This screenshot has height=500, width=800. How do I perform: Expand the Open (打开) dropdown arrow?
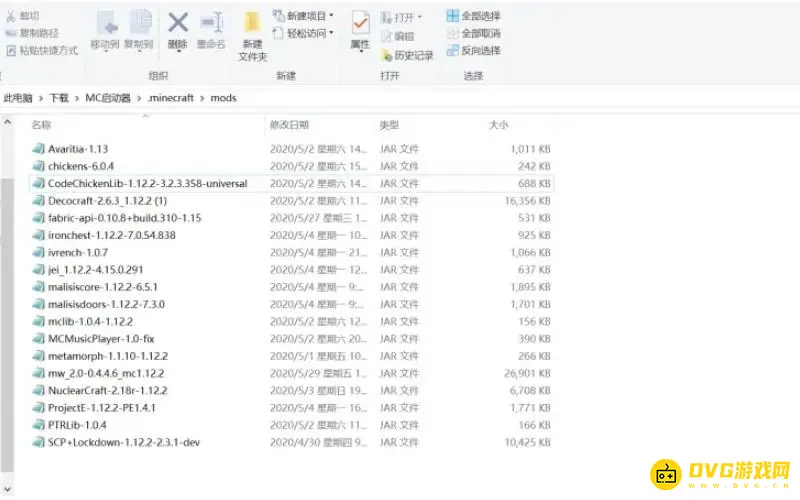click(x=419, y=17)
